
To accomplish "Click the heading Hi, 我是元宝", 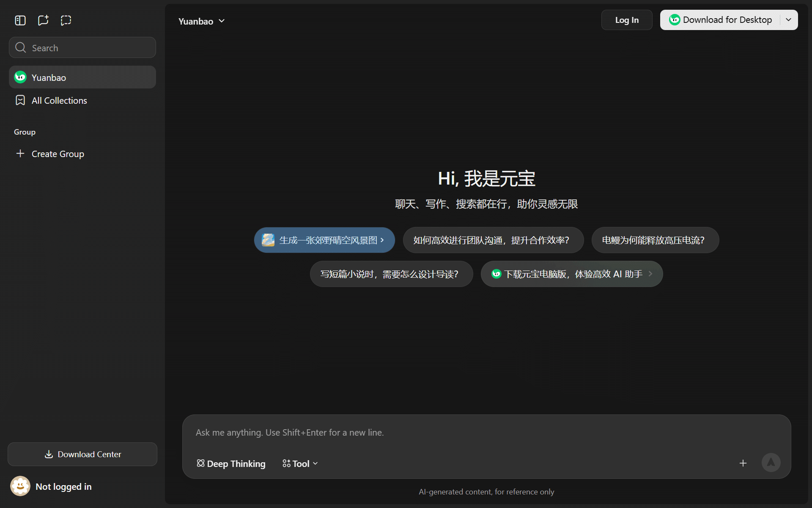I will (486, 178).
